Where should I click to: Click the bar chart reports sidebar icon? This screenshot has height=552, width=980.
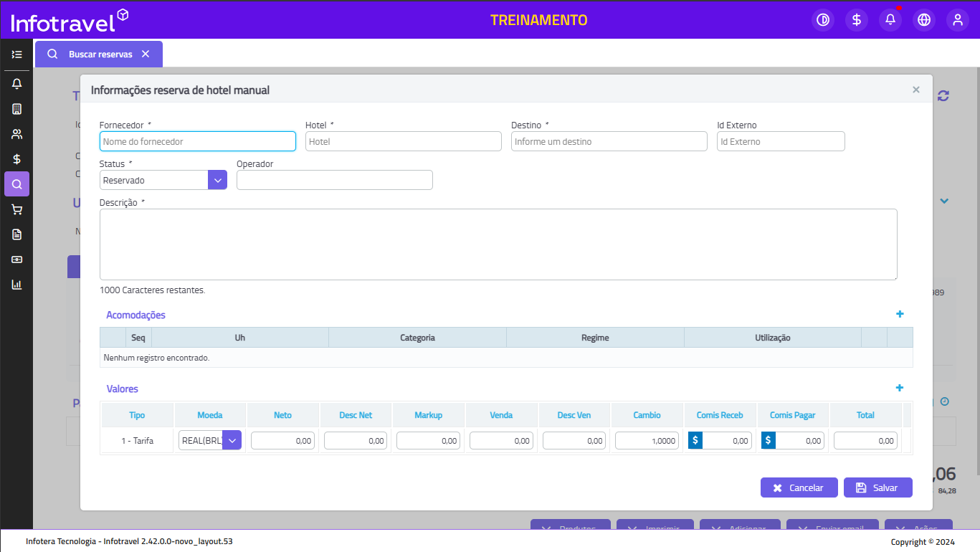tap(17, 285)
